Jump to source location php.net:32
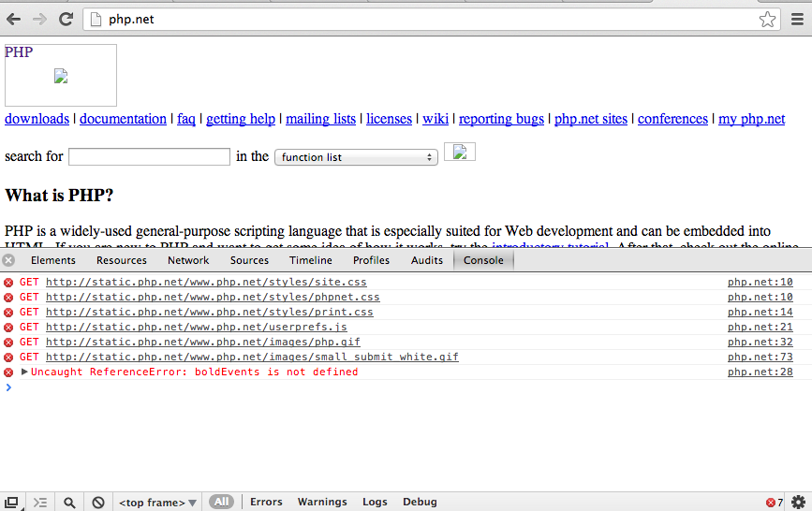812x511 pixels. [760, 343]
